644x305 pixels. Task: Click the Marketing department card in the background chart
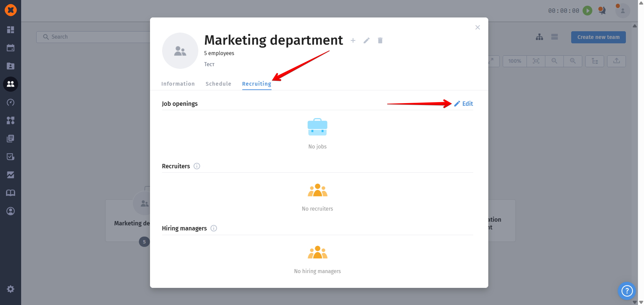coord(128,220)
